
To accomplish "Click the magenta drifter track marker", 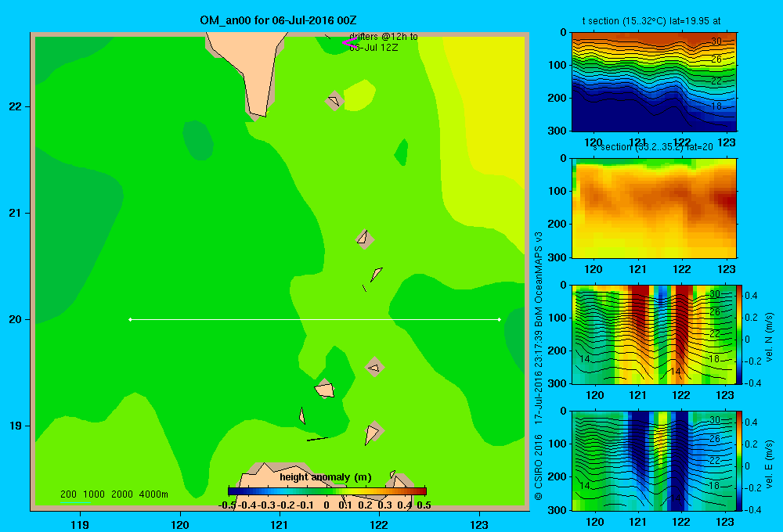I will click(x=349, y=42).
